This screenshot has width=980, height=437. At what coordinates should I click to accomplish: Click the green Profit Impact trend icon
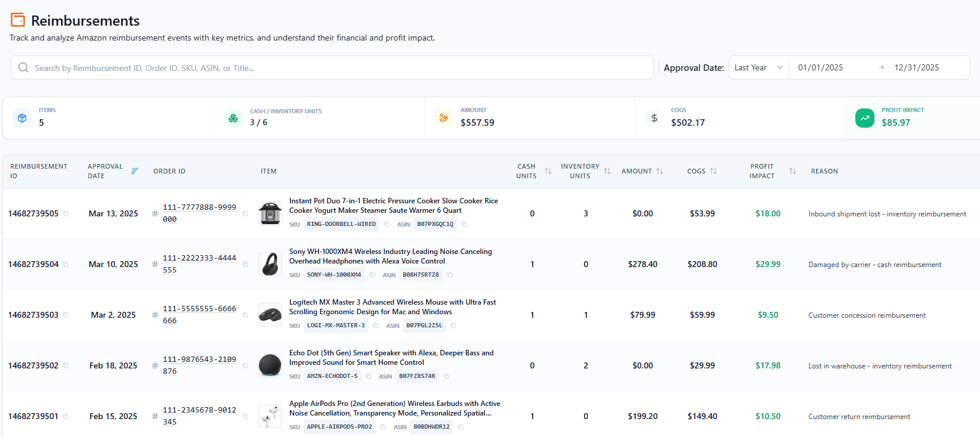(864, 118)
